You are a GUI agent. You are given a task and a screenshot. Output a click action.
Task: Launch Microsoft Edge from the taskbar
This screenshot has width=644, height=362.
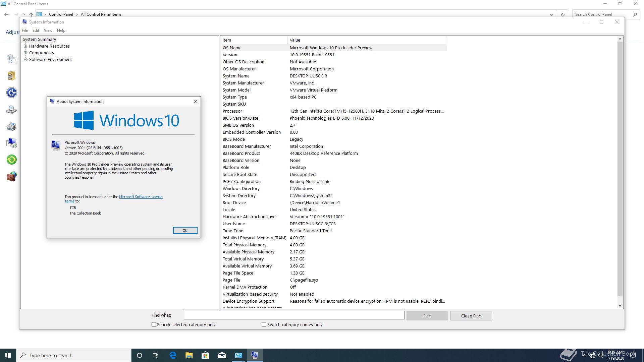point(173,355)
